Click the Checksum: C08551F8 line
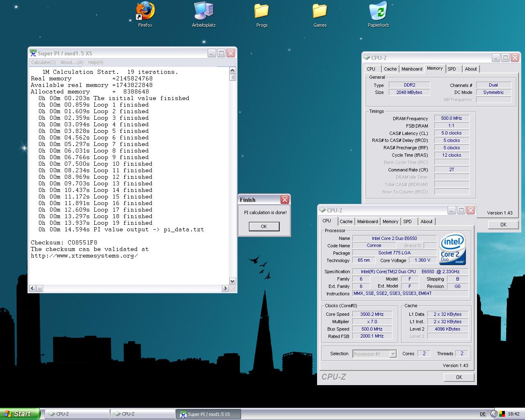 (64, 242)
